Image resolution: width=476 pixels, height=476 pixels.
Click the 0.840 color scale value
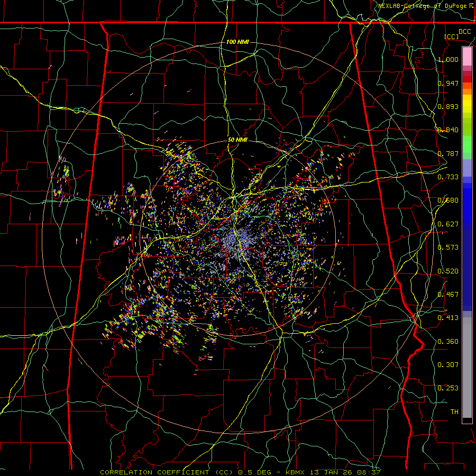[448, 130]
